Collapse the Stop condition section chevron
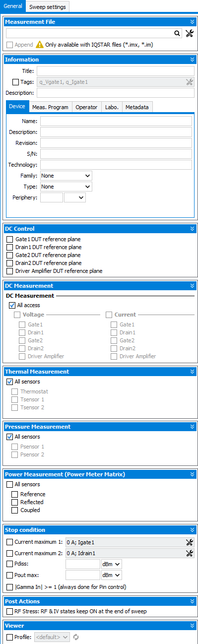The height and width of the screenshot is (644, 198). 192,530
